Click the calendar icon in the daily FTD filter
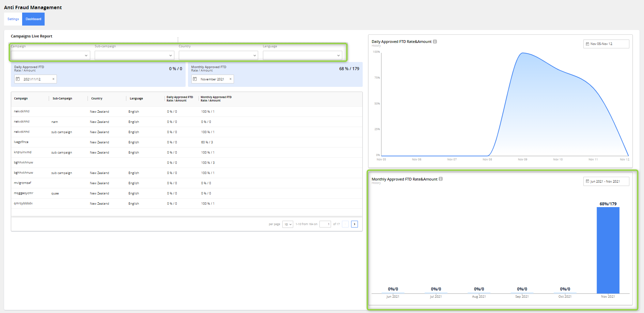The height and width of the screenshot is (313, 644). [x=18, y=79]
